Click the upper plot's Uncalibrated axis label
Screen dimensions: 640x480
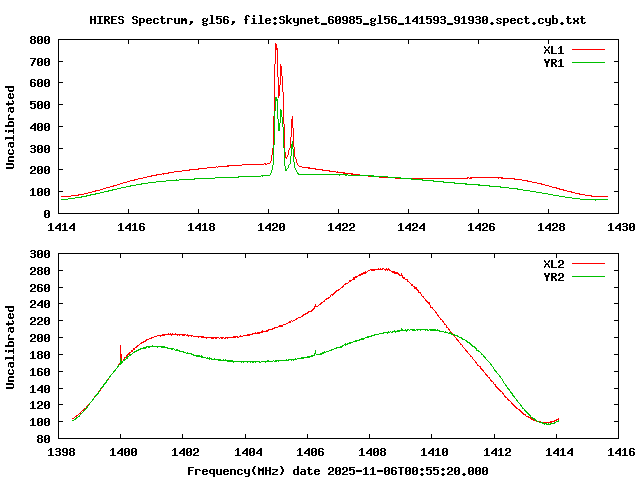[x=10, y=127]
